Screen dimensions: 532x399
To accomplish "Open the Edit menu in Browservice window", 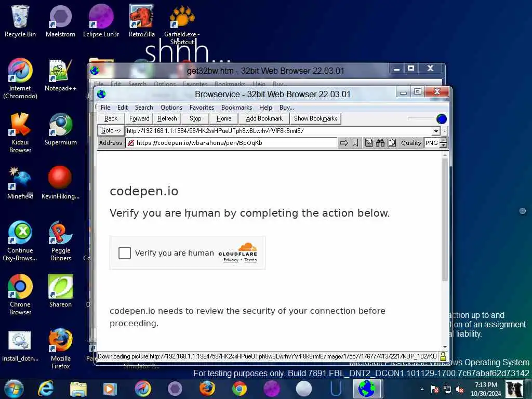I will pos(123,108).
